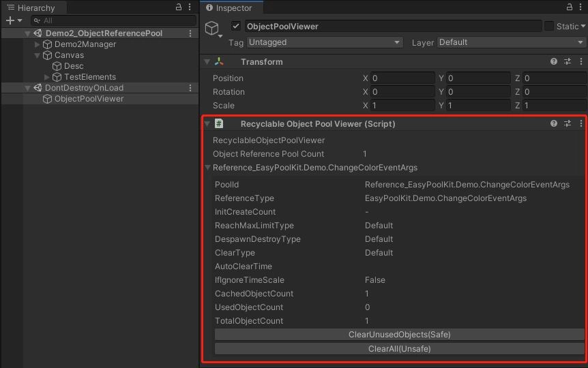Collapse the Demo2_ObjectReferencePool scene
This screenshot has width=588, height=368.
27,33
